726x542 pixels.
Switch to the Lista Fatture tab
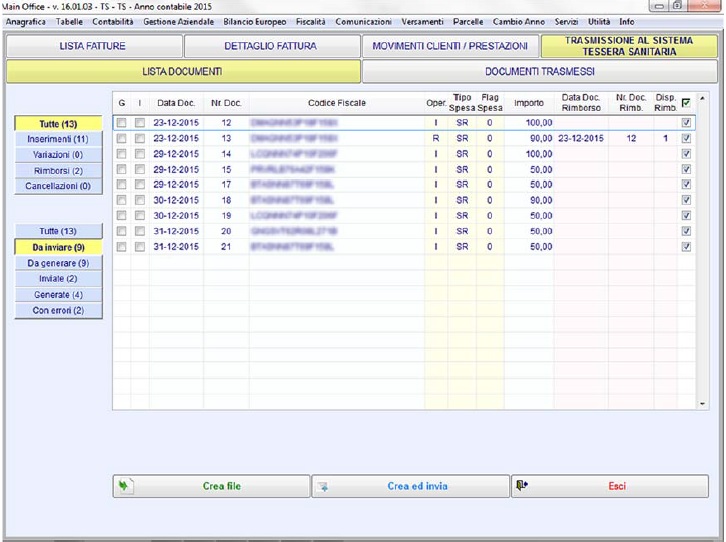(94, 46)
